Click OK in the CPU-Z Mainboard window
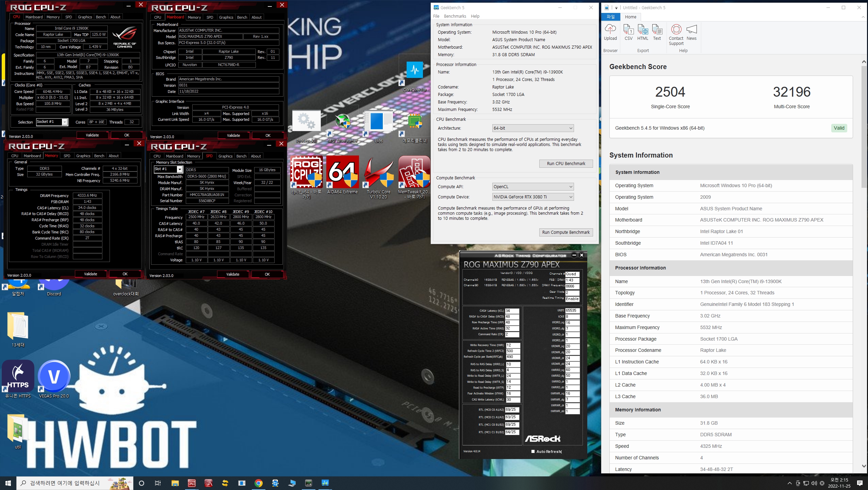Image resolution: width=868 pixels, height=490 pixels. point(268,135)
